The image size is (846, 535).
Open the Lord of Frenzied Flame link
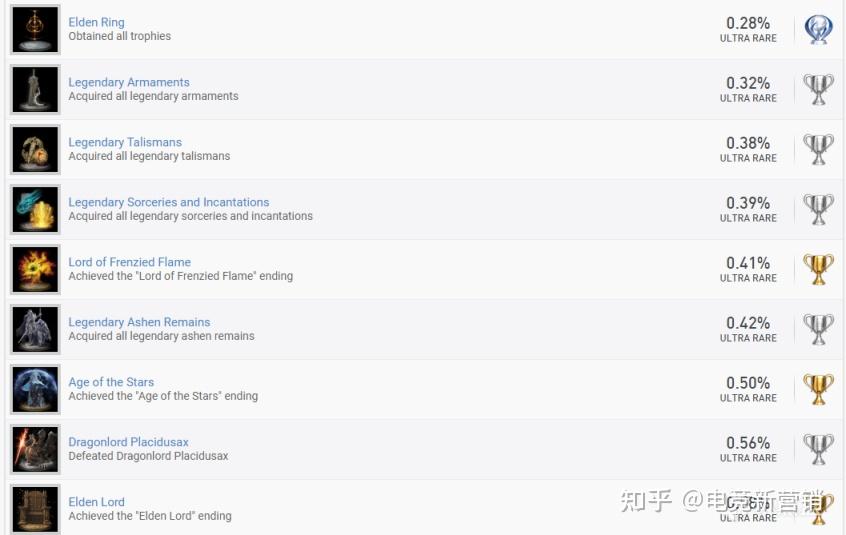pyautogui.click(x=129, y=262)
